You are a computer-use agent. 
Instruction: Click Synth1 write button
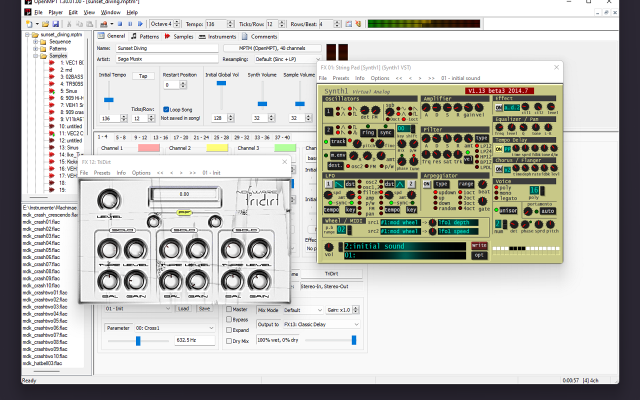pos(479,245)
